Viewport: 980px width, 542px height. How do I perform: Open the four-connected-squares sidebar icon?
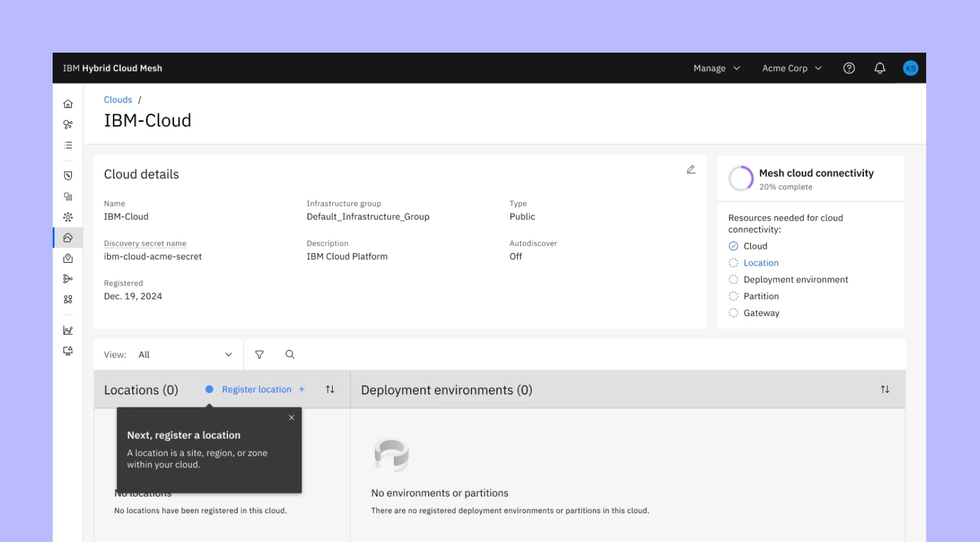[x=68, y=300]
